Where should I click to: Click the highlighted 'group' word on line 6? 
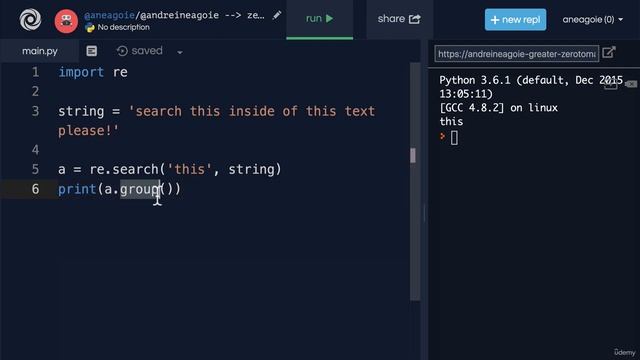tap(140, 189)
